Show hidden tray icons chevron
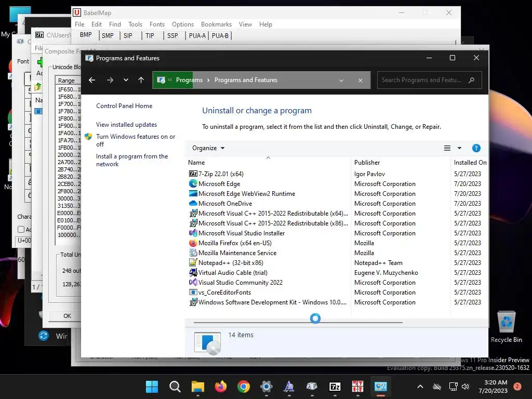532x399 pixels. (x=420, y=387)
